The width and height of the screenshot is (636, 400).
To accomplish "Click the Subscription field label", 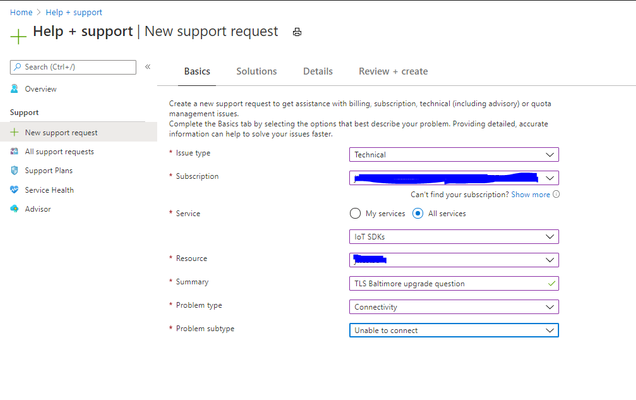I will pyautogui.click(x=197, y=176).
